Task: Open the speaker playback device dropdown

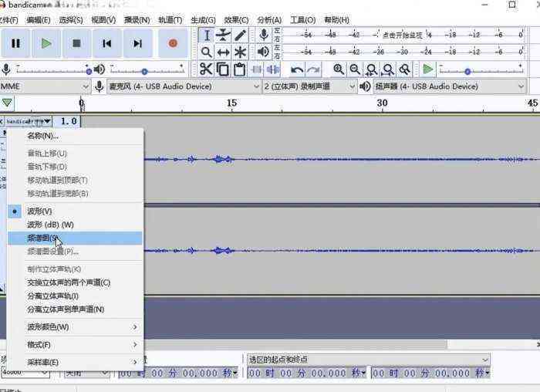Action: (x=450, y=86)
